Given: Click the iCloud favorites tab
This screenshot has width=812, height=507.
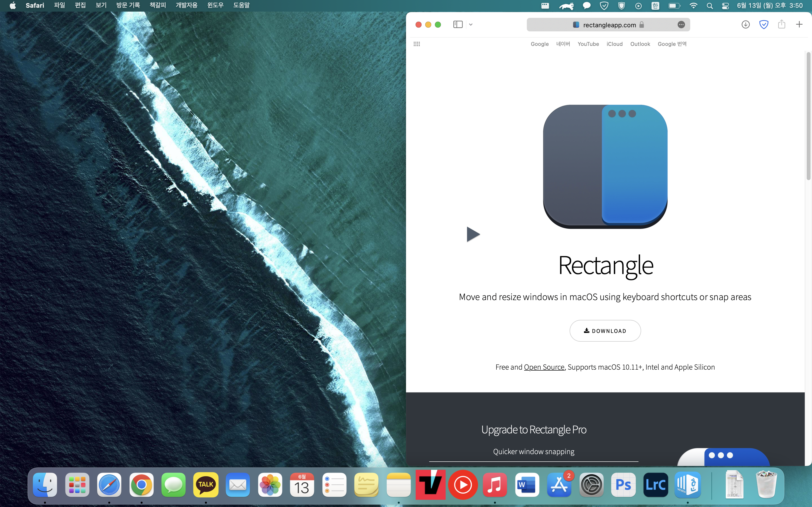Looking at the screenshot, I should tap(614, 44).
